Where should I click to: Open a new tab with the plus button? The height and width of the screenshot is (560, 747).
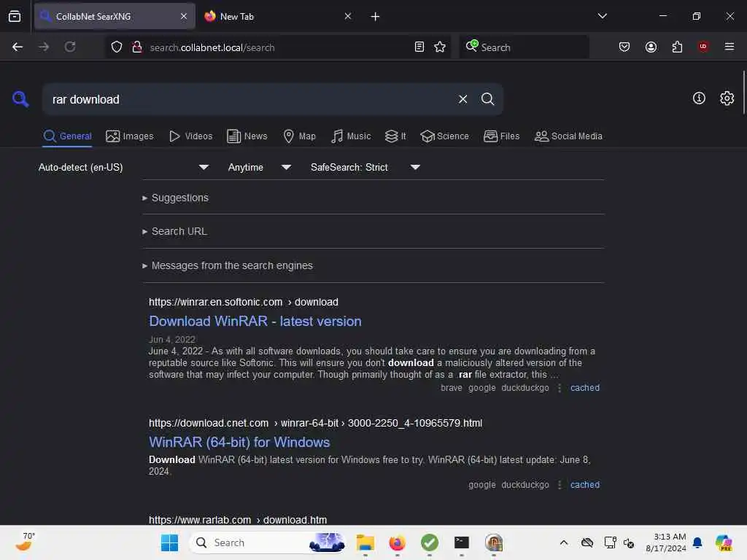(375, 17)
